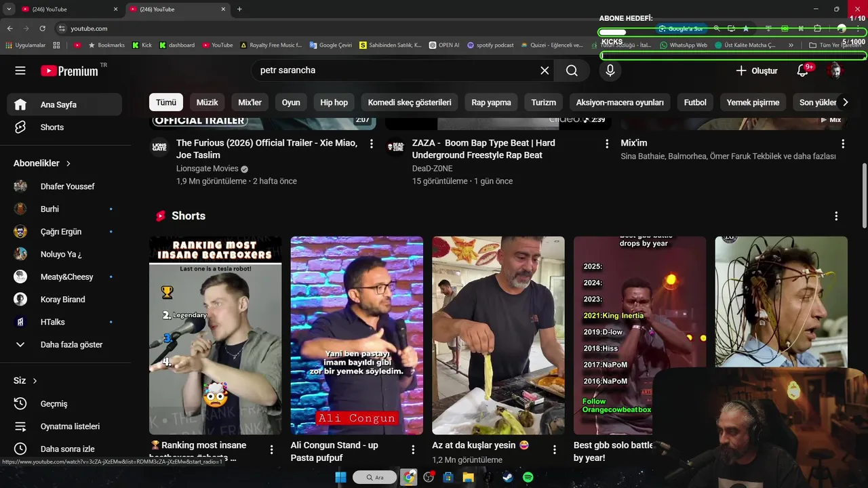
Task: Select the Hip hop filter chip
Action: [334, 102]
